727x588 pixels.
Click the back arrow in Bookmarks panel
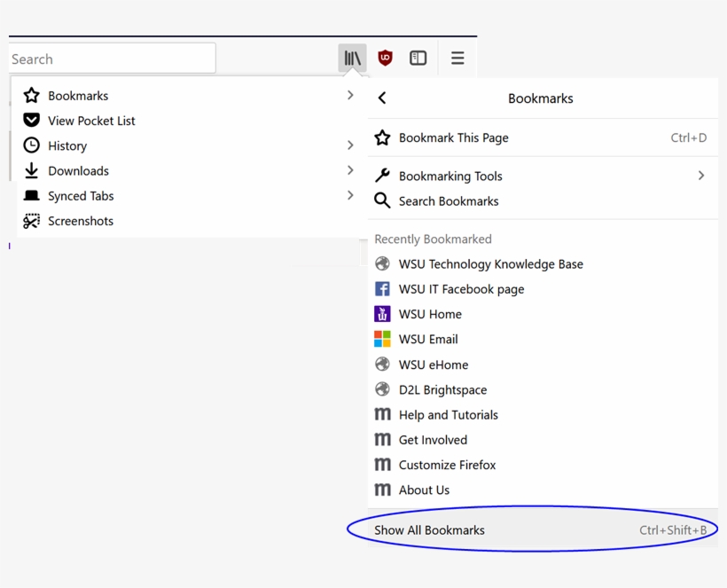pos(382,98)
